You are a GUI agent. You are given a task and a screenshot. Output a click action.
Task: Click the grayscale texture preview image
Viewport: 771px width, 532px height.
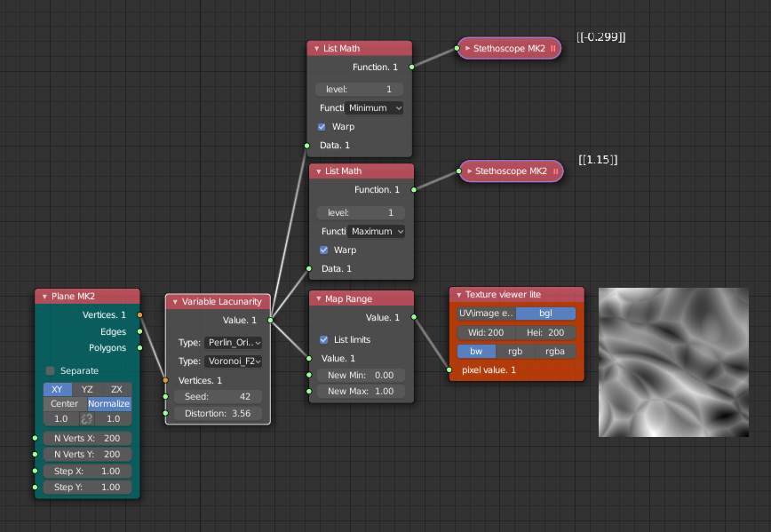click(x=673, y=362)
